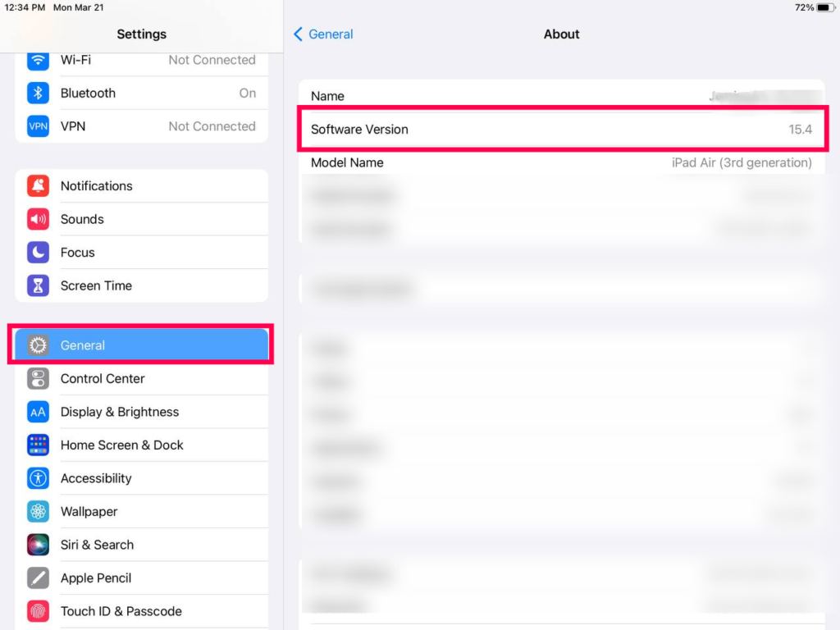
Task: Open Notifications settings
Action: [141, 186]
